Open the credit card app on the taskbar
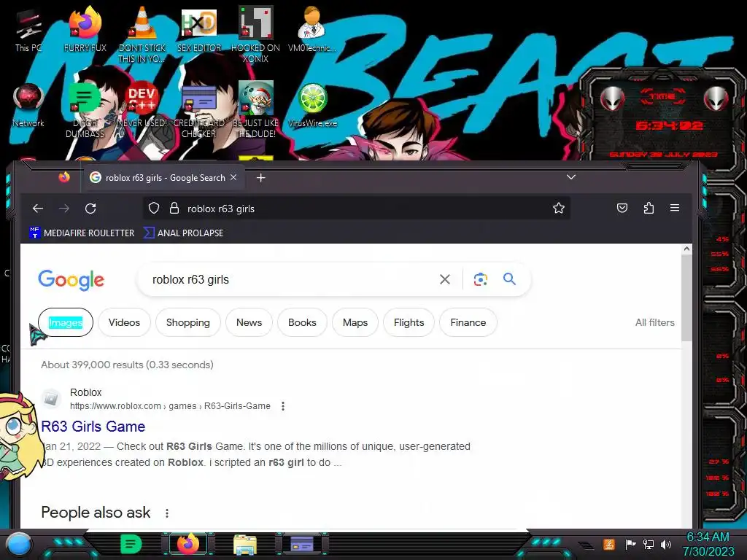The width and height of the screenshot is (747, 560). pos(302,544)
